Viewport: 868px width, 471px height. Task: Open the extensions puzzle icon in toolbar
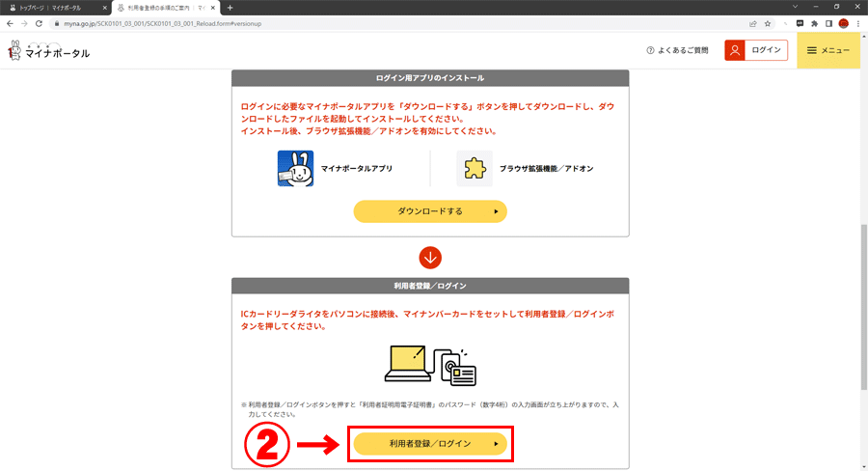(x=814, y=24)
